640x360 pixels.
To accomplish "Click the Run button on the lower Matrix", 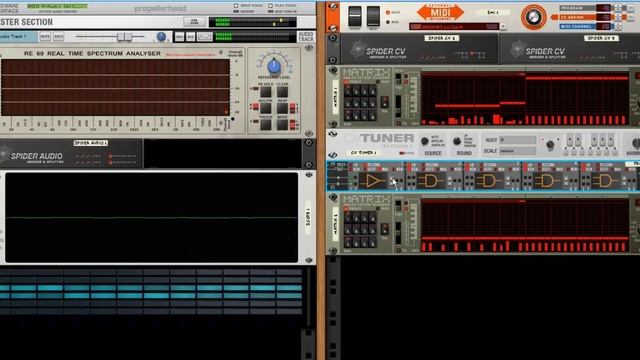I will [x=384, y=229].
